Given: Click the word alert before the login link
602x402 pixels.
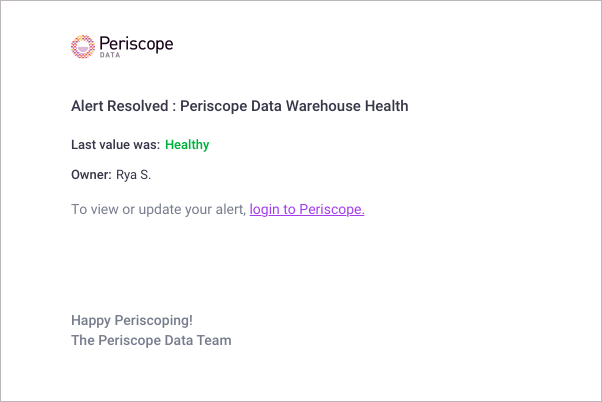Looking at the screenshot, I should coord(228,209).
